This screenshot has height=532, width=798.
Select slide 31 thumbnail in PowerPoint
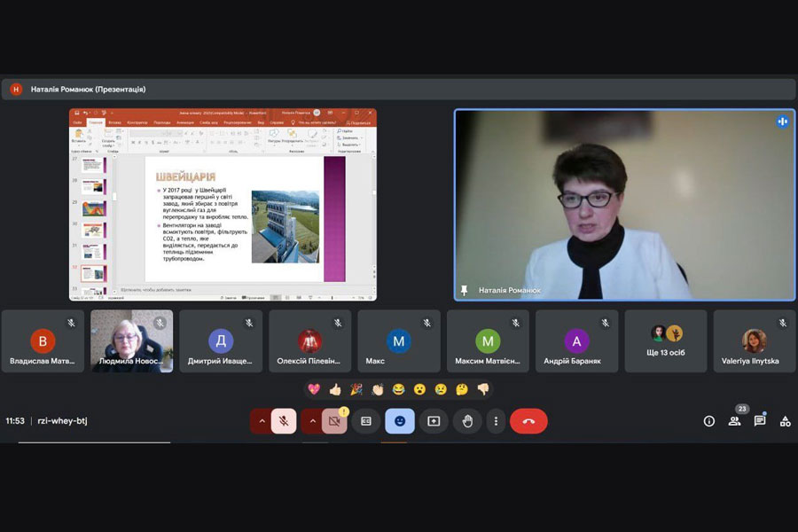(94, 252)
